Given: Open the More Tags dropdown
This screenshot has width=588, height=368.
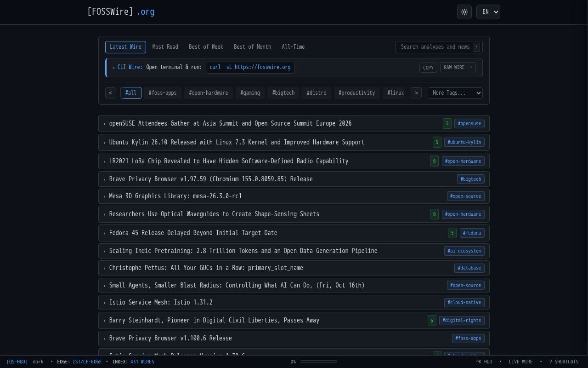Looking at the screenshot, I should click(x=455, y=93).
